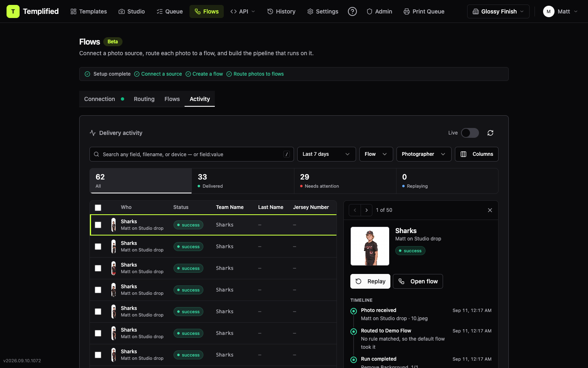Select the Activity tab
The image size is (588, 368).
pyautogui.click(x=200, y=99)
